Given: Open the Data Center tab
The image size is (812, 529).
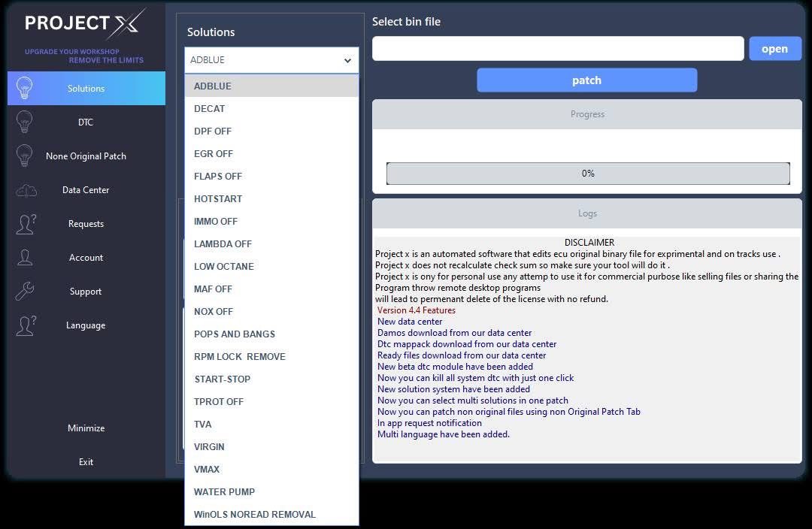Looking at the screenshot, I should (x=86, y=190).
